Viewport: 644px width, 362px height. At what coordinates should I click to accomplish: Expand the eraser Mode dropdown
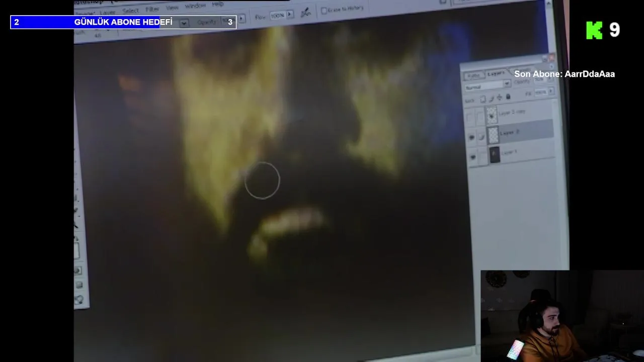[184, 23]
